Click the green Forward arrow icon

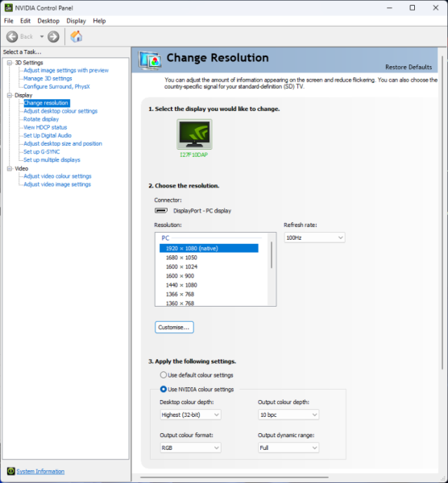click(x=53, y=37)
